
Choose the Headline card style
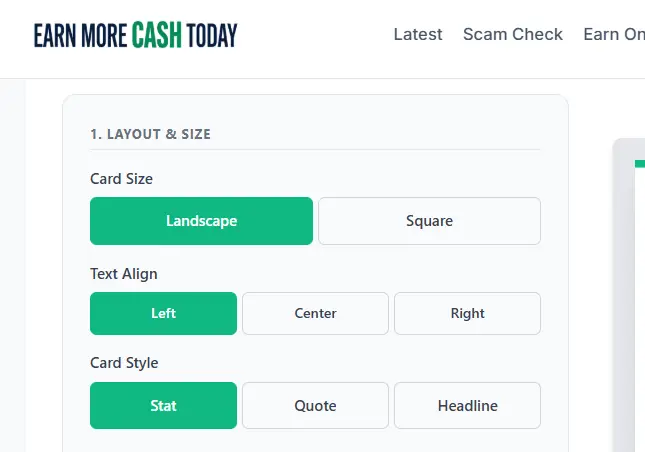coord(467,405)
